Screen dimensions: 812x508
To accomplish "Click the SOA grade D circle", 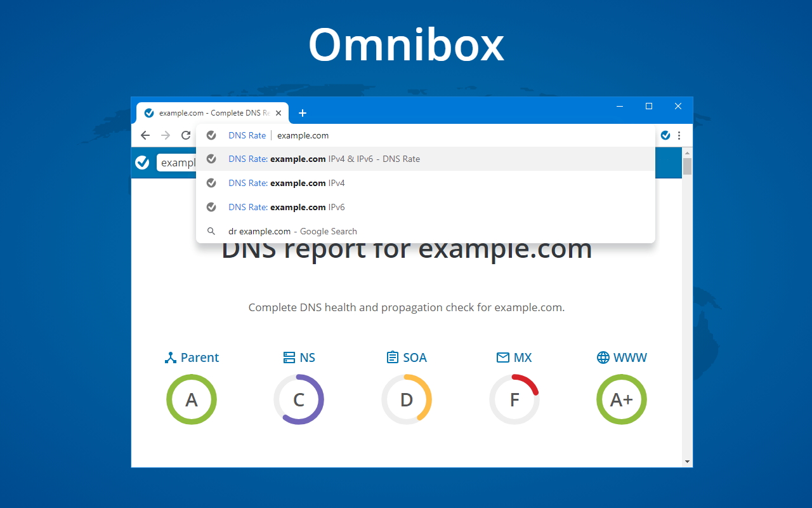I will 407,399.
